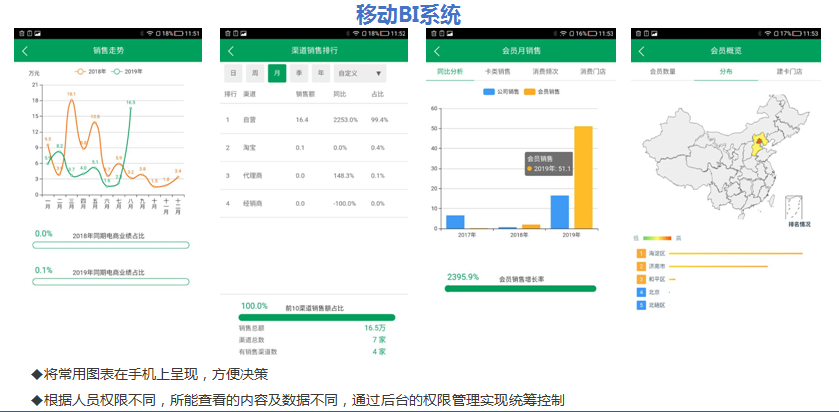Tap the low-to-high color gradient legend
Viewport: 839px width, 412px height.
(x=657, y=238)
